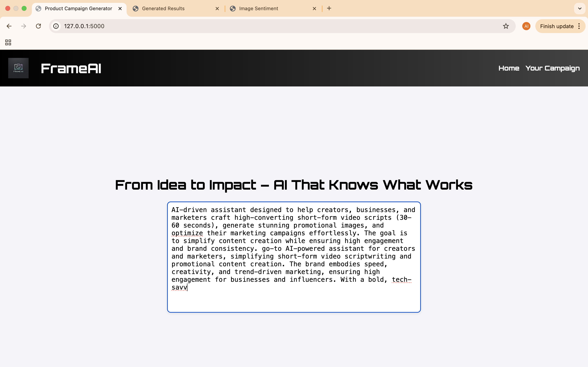The width and height of the screenshot is (588, 367).
Task: Bookmark this page with the star icon
Action: (x=506, y=26)
